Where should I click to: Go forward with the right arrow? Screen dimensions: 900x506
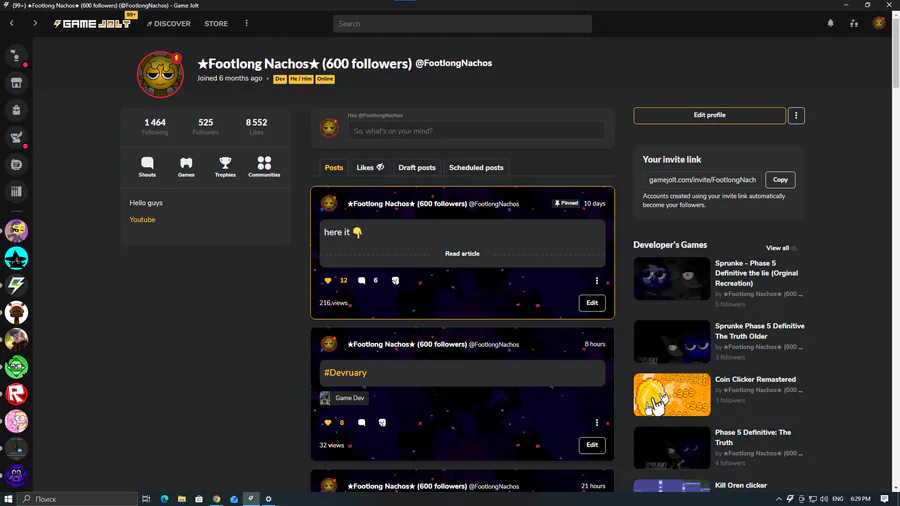click(34, 23)
